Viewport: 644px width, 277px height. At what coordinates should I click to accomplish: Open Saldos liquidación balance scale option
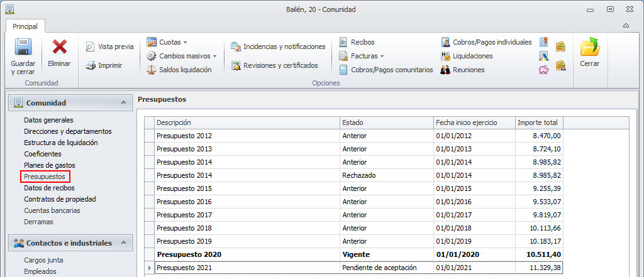tap(179, 70)
